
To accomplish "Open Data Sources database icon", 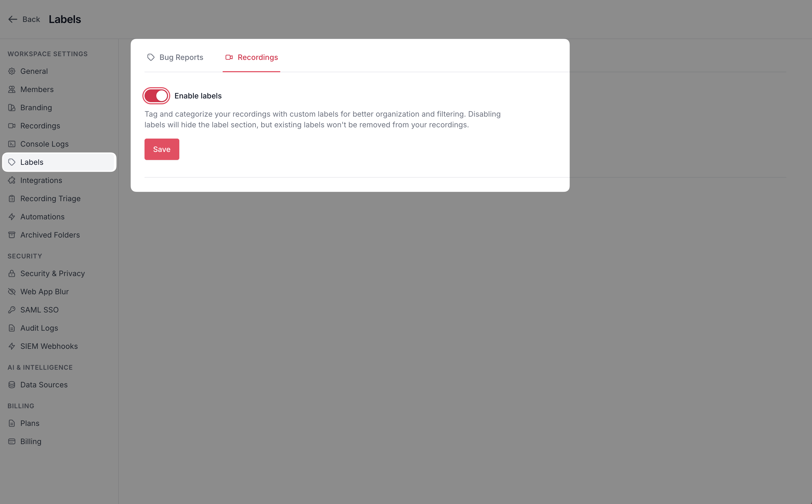I will point(12,385).
